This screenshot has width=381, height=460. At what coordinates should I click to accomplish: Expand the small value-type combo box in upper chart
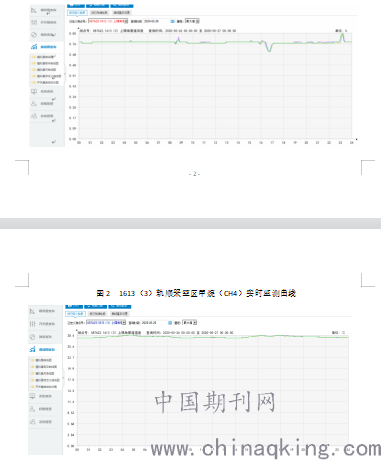tap(192, 21)
